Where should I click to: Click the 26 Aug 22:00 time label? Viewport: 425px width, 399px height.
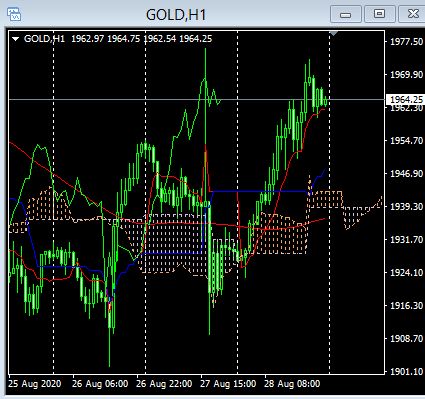point(164,383)
